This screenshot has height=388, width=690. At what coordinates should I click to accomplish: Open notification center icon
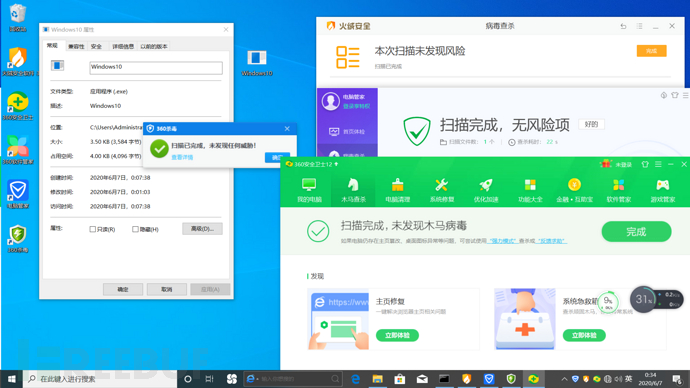[x=677, y=379]
